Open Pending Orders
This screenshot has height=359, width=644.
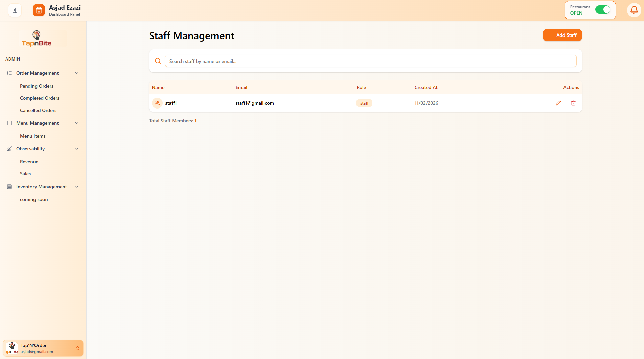pyautogui.click(x=37, y=86)
